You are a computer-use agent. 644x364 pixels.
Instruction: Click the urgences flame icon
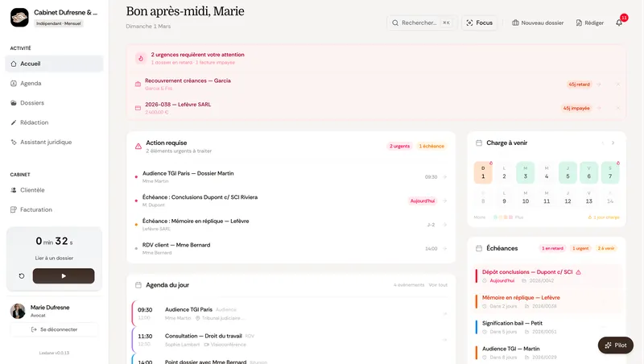click(x=141, y=58)
